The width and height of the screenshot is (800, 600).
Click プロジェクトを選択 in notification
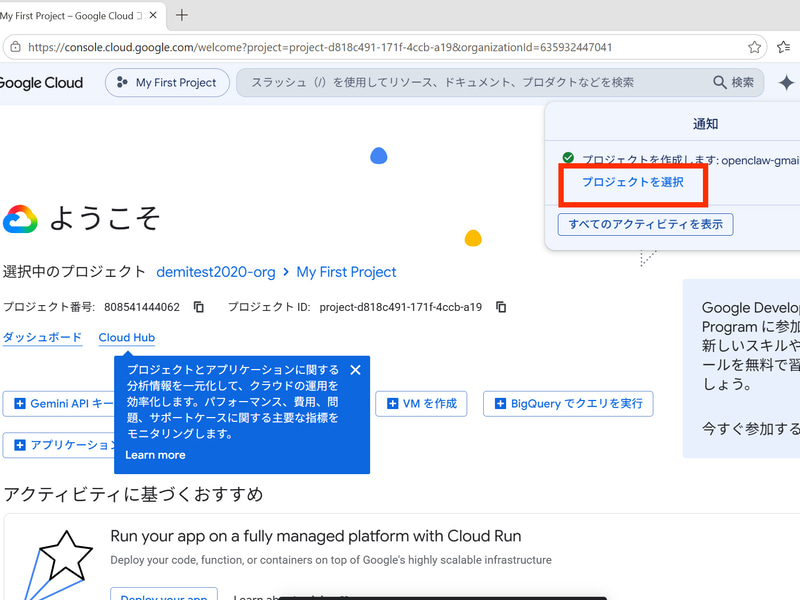coord(633,182)
